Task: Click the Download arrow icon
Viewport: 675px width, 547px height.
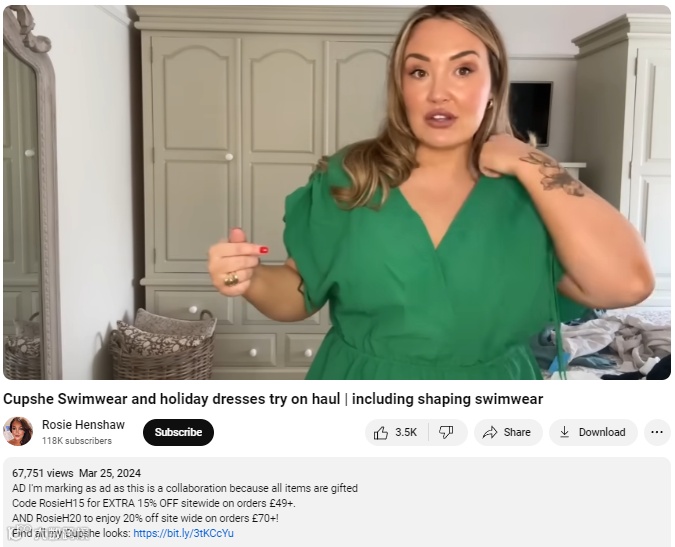Action: click(564, 432)
